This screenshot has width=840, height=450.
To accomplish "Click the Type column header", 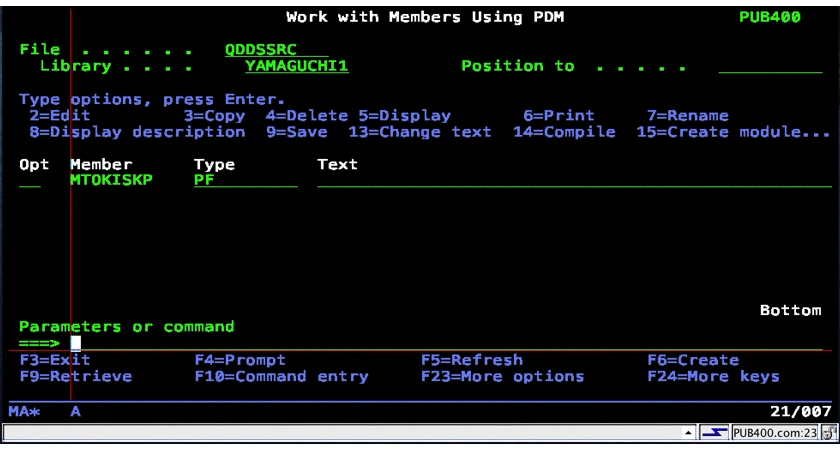I will 214,164.
